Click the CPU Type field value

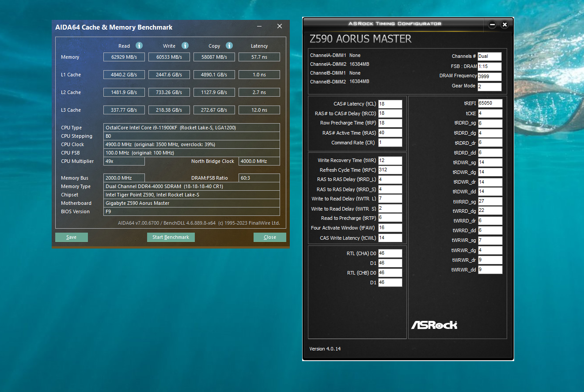pos(192,128)
